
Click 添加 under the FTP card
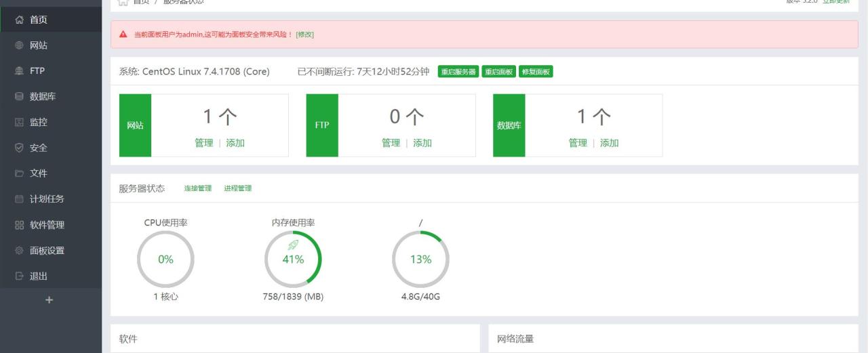pyautogui.click(x=422, y=143)
